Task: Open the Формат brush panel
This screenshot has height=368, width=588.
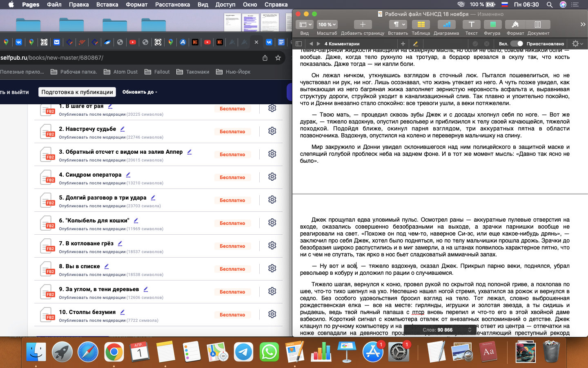Action: 515,25
